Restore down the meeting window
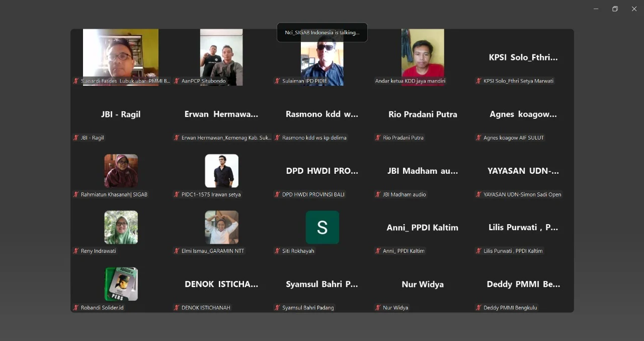 pyautogui.click(x=615, y=9)
